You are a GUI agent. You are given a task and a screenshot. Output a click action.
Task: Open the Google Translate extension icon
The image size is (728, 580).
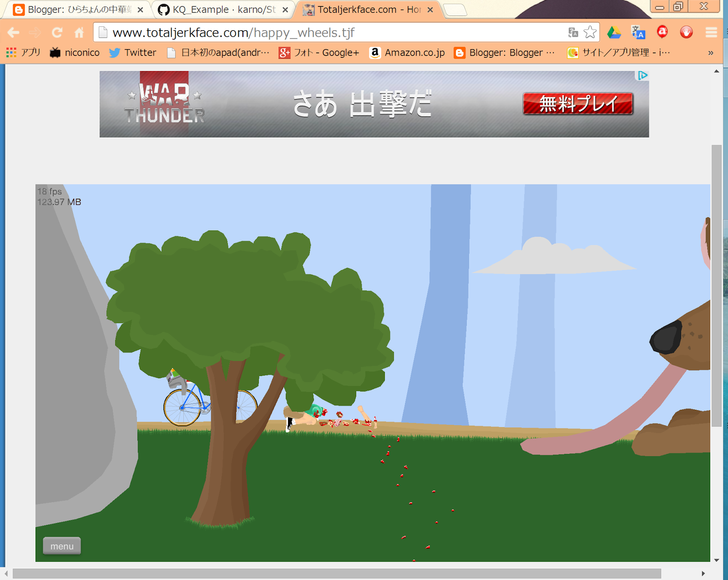(x=638, y=32)
